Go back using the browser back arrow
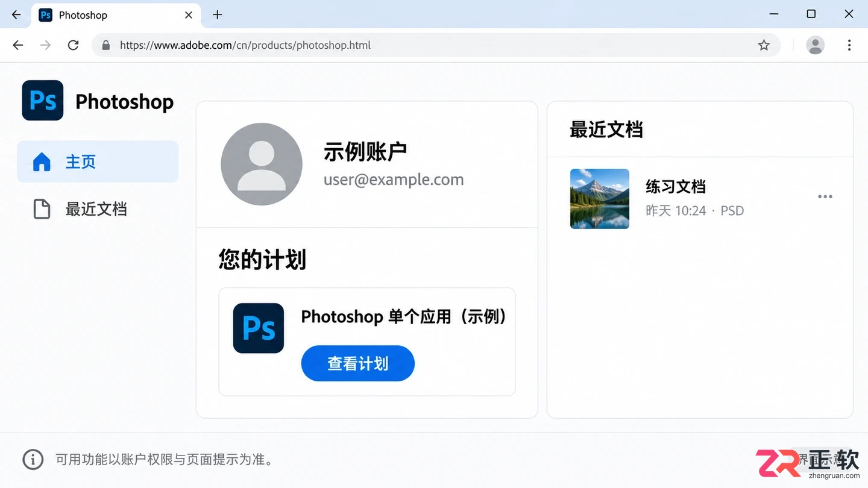The image size is (868, 488). pyautogui.click(x=18, y=45)
